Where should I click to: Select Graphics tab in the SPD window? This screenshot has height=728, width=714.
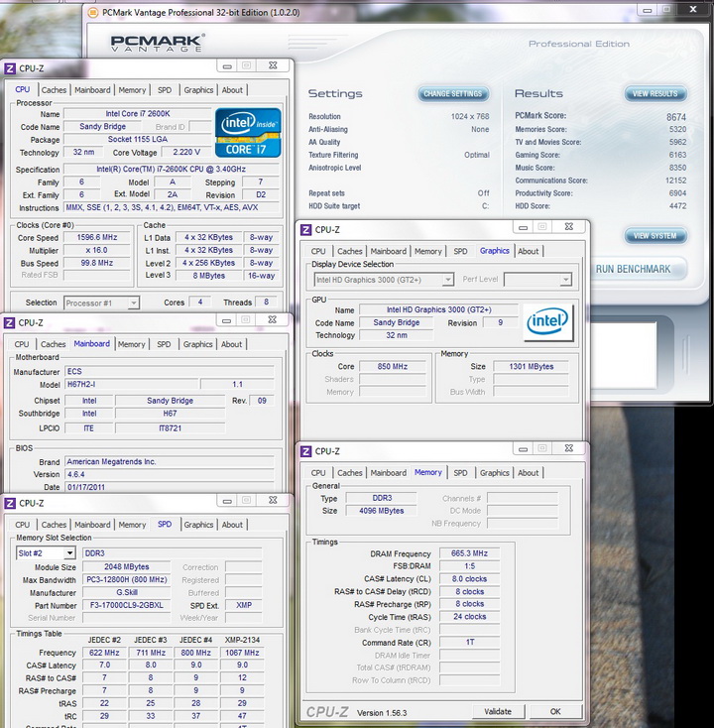(x=198, y=525)
